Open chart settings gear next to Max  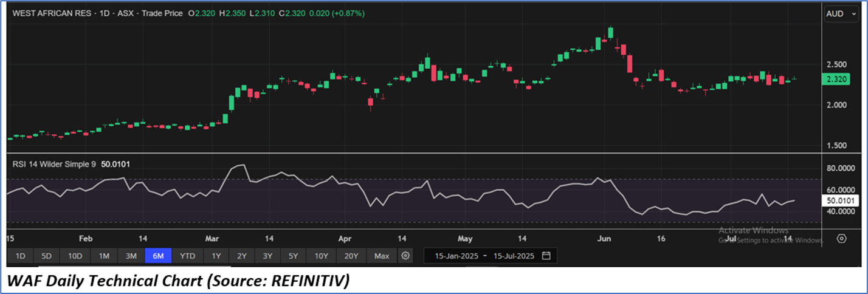pyautogui.click(x=405, y=256)
